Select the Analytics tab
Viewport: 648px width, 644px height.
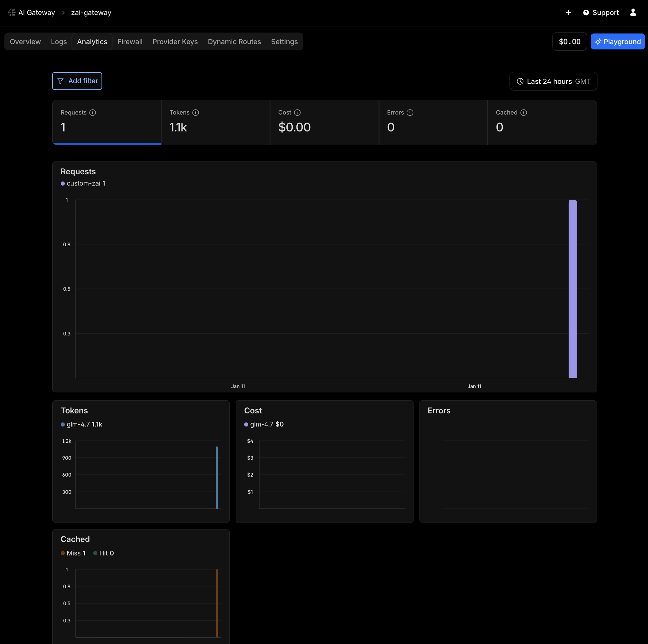tap(92, 42)
